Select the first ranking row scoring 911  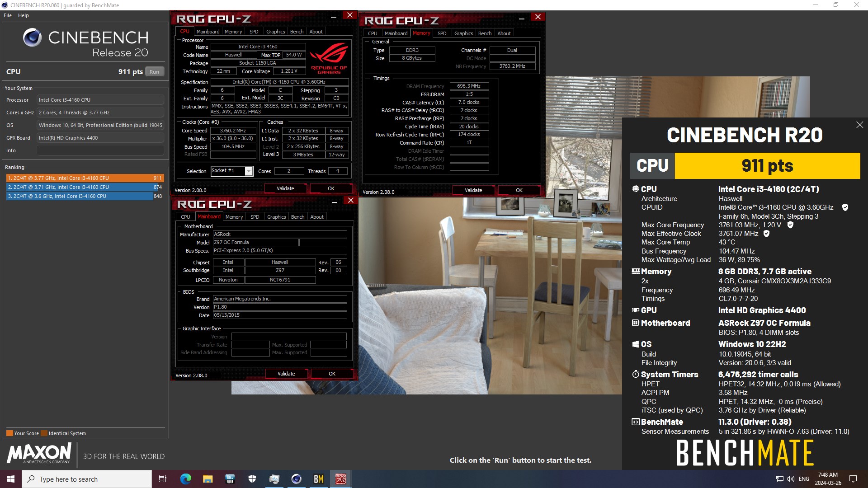pyautogui.click(x=85, y=178)
